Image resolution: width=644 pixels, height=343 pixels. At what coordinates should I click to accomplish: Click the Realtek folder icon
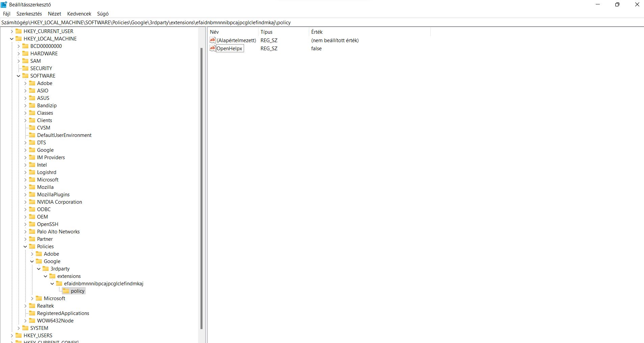32,306
